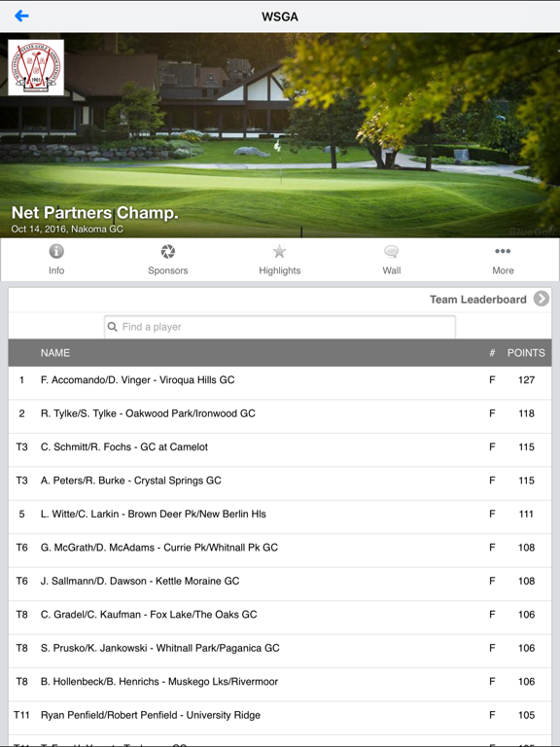Click rank 5 of the Witte/Larkin row

coord(21,514)
